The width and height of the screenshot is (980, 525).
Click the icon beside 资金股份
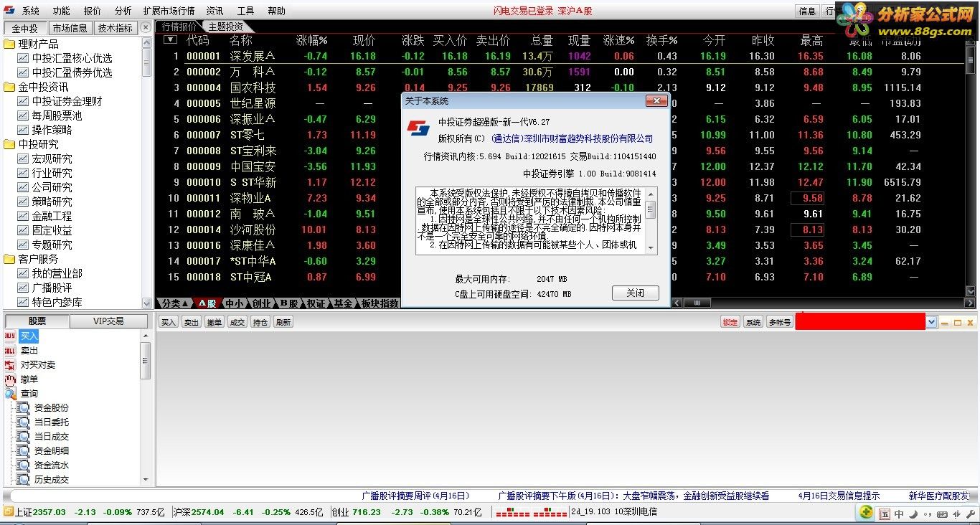coord(24,407)
